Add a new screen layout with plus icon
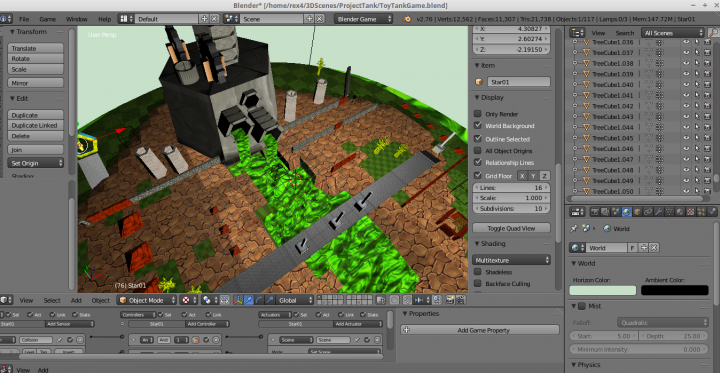 (205, 19)
